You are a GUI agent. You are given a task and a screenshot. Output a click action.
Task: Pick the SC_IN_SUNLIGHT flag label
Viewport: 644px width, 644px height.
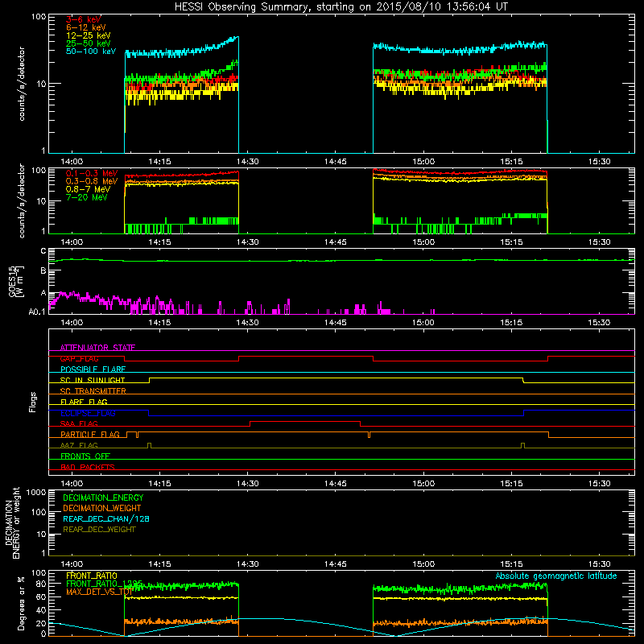93,380
